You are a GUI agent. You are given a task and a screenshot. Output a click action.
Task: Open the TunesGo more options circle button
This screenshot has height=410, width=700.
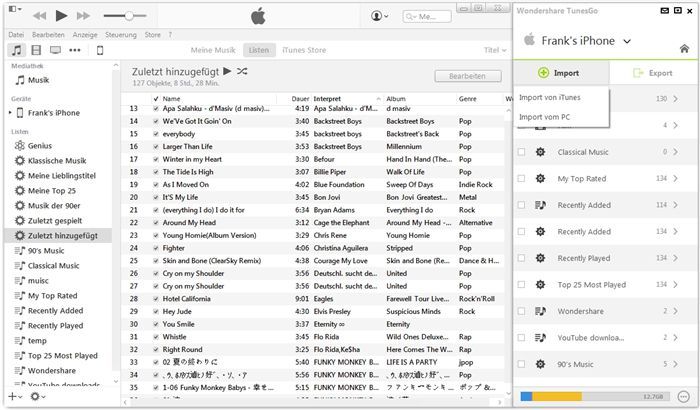pos(683,396)
